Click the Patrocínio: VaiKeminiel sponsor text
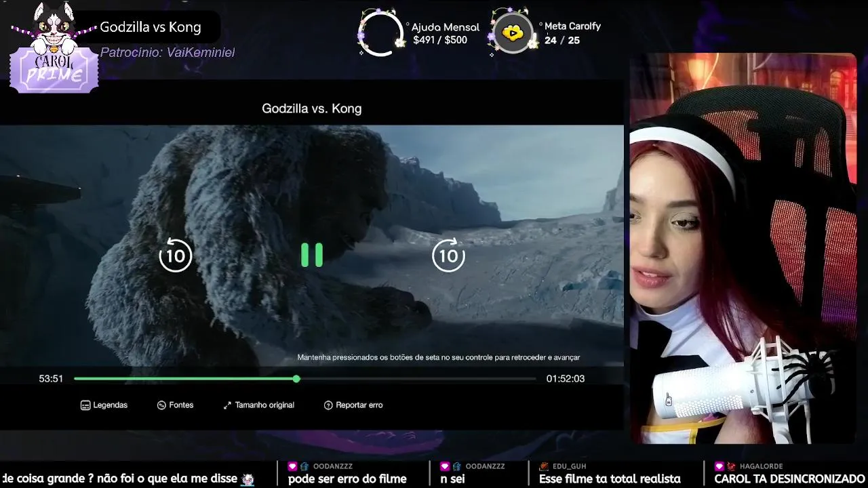 pyautogui.click(x=167, y=52)
